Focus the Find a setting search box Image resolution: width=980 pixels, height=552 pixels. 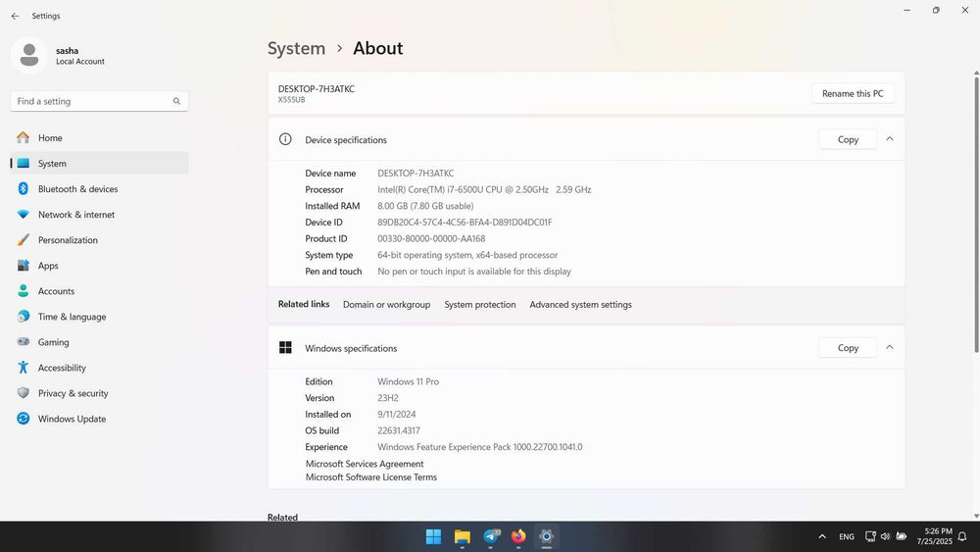click(x=99, y=101)
